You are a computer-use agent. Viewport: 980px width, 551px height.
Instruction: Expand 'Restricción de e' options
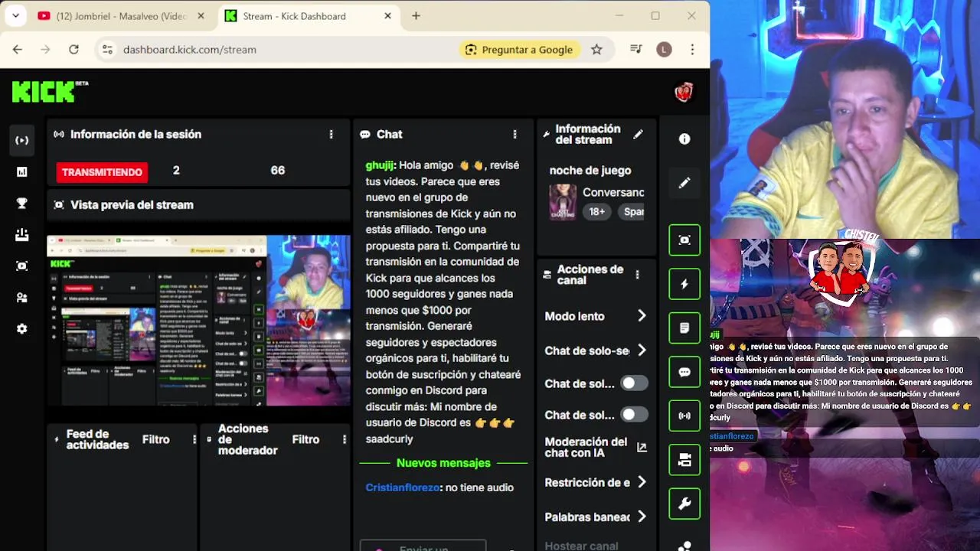tap(642, 481)
